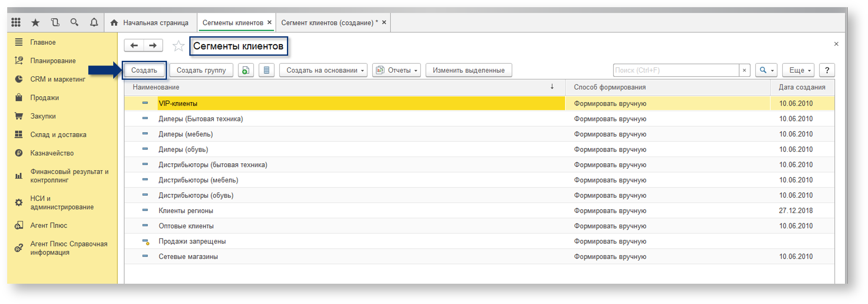Click the row icon of Продажи запрещены
This screenshot has width=868, height=304.
coord(145,242)
